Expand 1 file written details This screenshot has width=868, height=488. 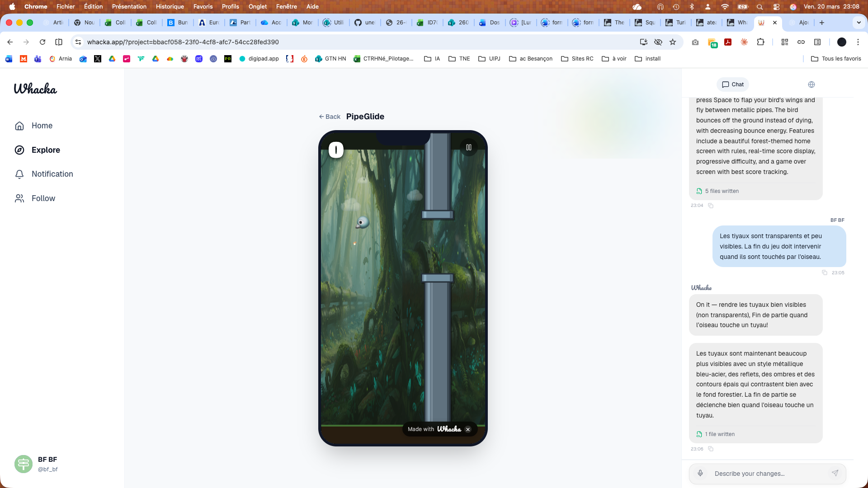[719, 434]
